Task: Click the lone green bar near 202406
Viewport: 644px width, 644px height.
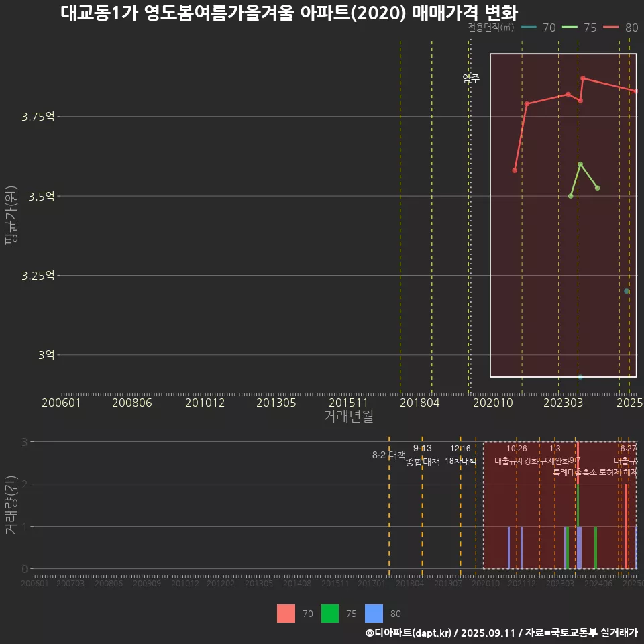Action: 596,547
